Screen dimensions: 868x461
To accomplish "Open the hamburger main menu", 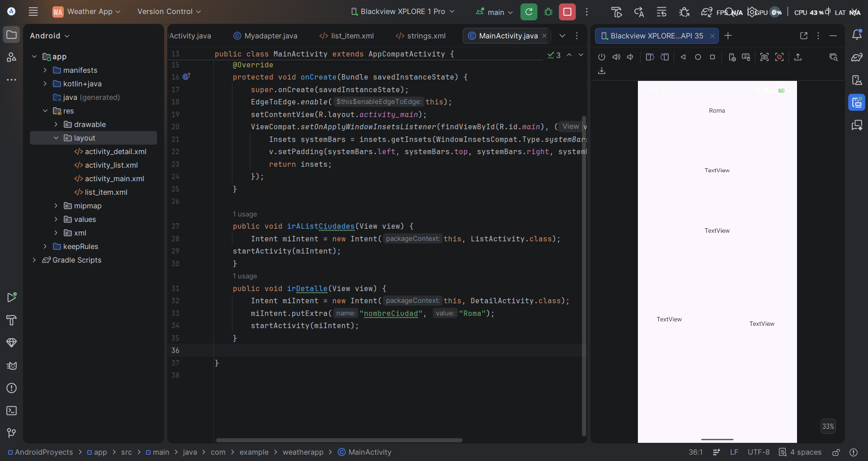I will coord(33,12).
